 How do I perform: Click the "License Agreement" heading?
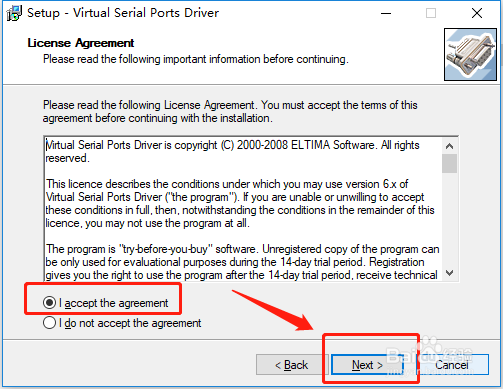coord(81,43)
